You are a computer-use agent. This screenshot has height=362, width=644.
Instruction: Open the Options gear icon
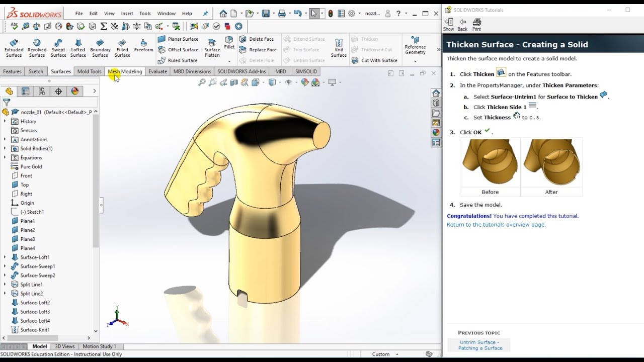click(x=352, y=14)
